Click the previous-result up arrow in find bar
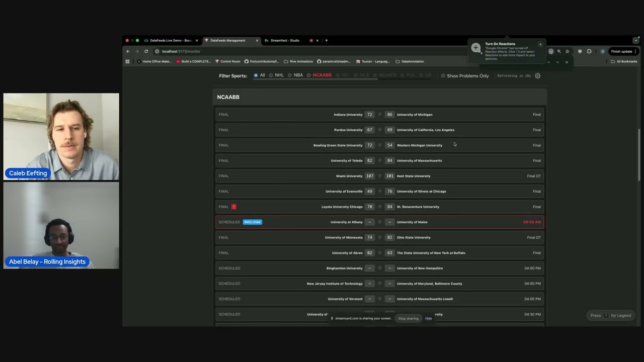This screenshot has height=362, width=644. pyautogui.click(x=548, y=62)
